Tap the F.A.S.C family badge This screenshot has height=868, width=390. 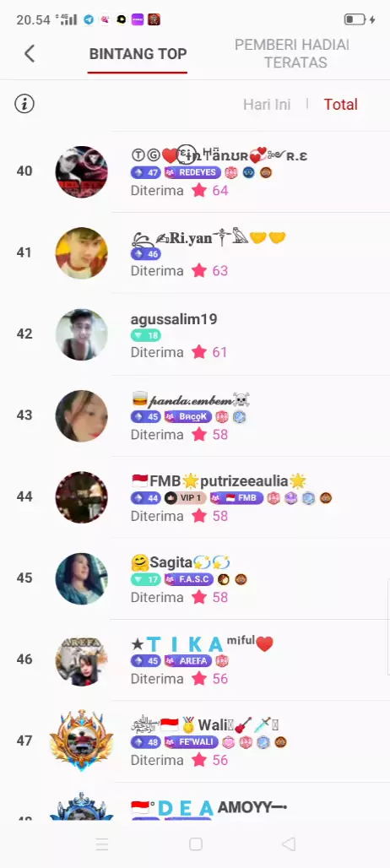tap(188, 579)
